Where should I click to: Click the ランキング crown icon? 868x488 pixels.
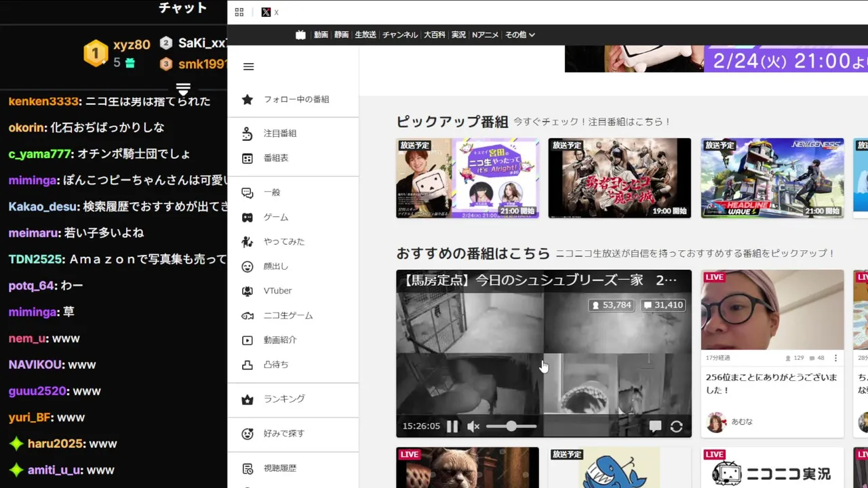tap(248, 399)
